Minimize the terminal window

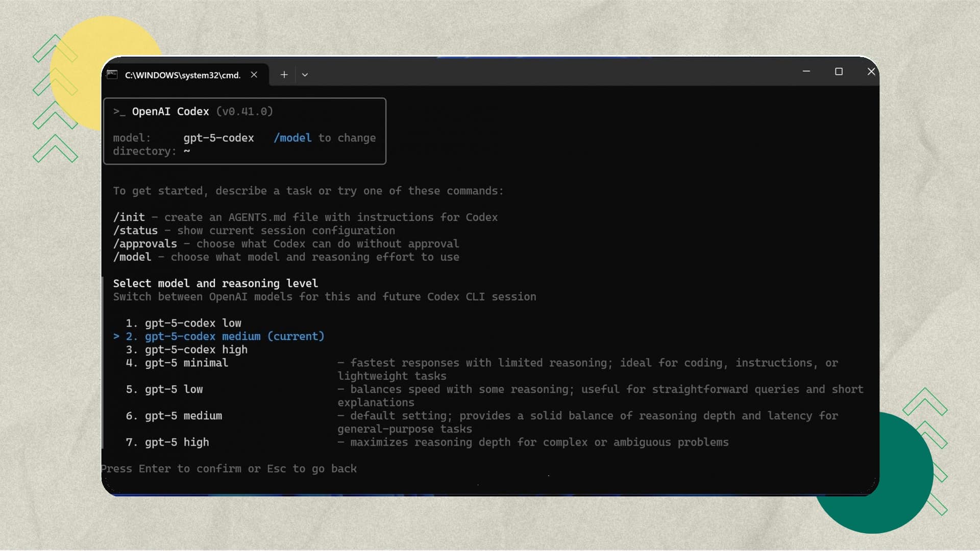click(806, 71)
